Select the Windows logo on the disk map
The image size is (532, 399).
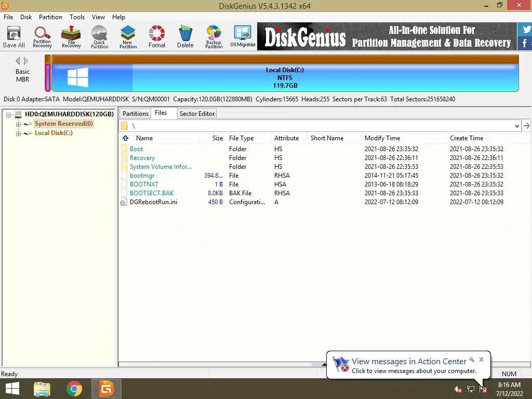[x=78, y=77]
